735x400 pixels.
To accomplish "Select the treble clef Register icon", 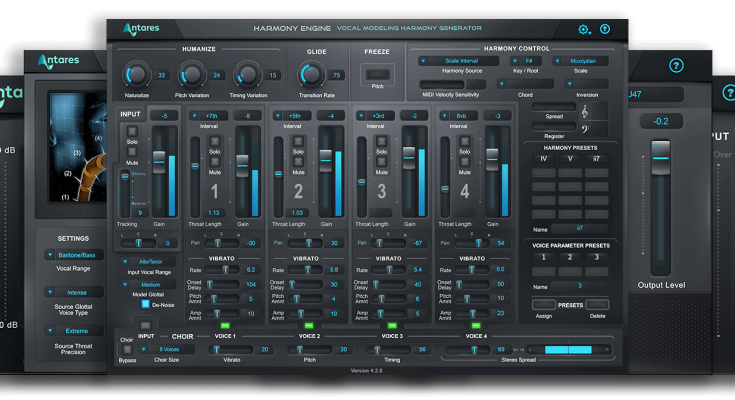I will (x=585, y=112).
